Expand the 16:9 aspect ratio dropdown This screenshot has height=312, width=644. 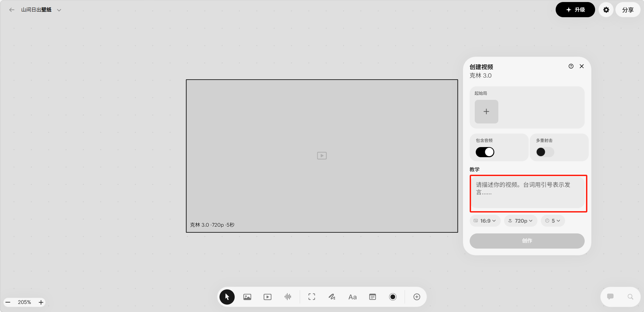(485, 221)
